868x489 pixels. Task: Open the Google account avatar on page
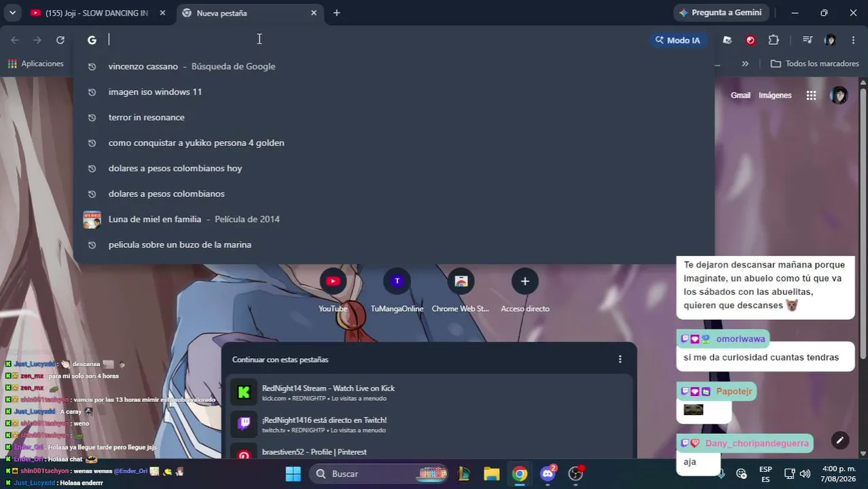point(839,96)
